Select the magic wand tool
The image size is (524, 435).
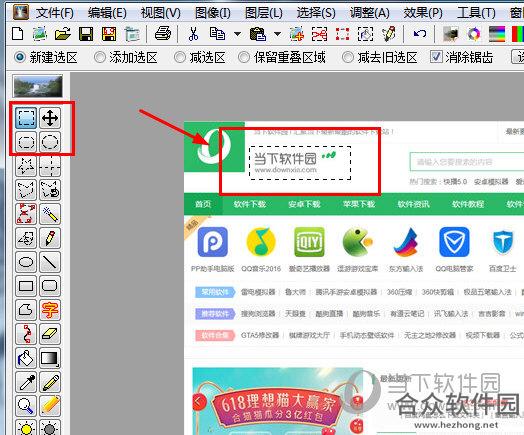coord(50,214)
